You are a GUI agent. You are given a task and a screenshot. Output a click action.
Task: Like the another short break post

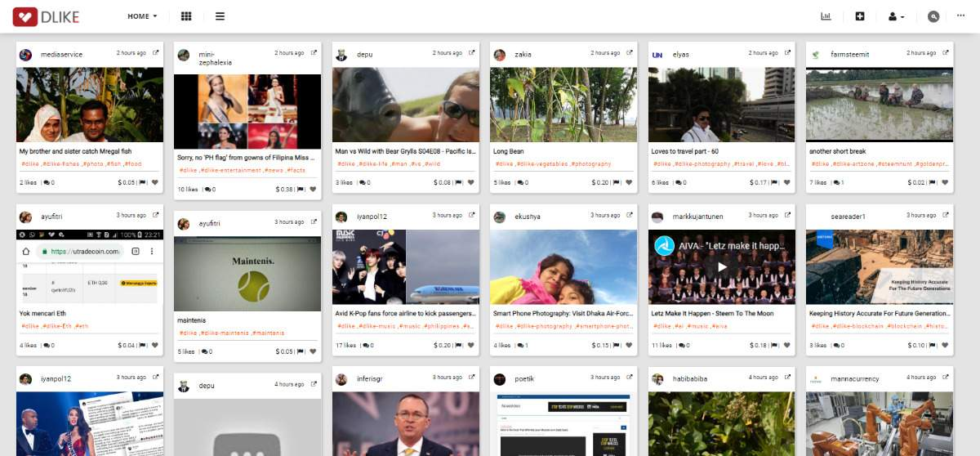pyautogui.click(x=945, y=183)
